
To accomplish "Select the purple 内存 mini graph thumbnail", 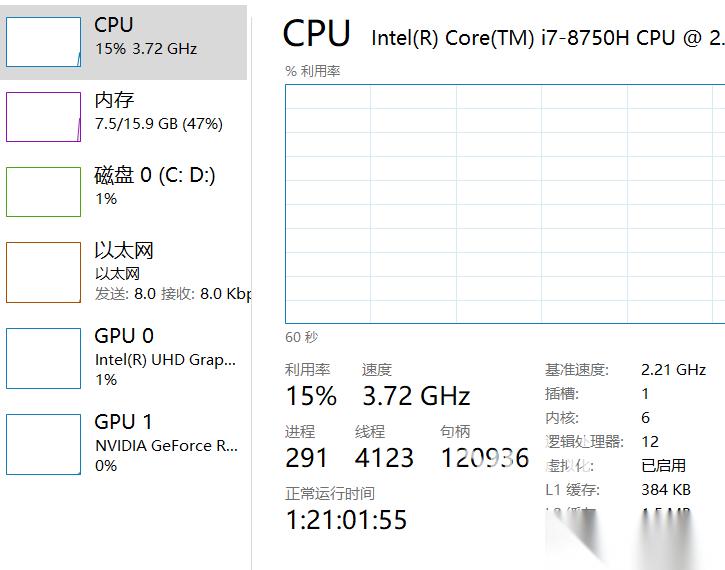I will (43, 117).
